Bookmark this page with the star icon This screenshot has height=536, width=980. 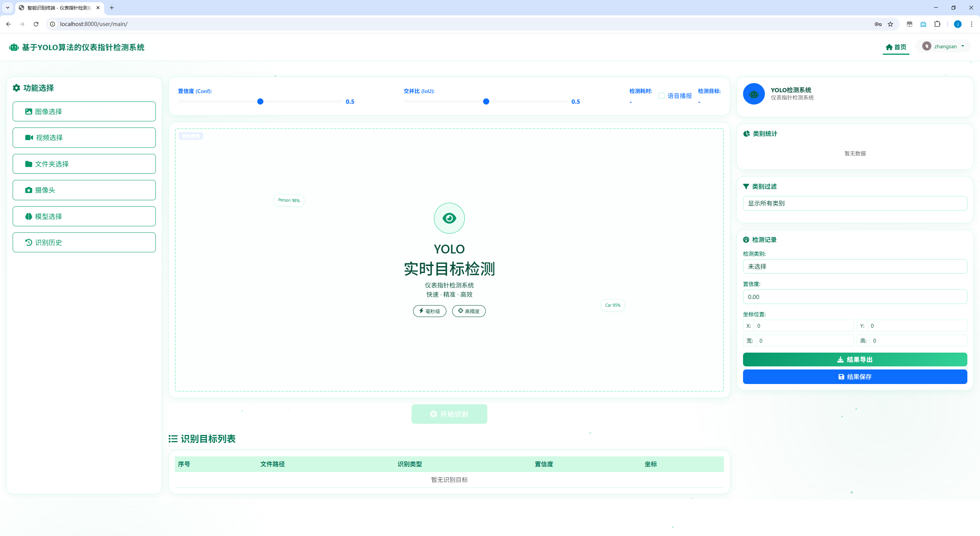tap(890, 24)
